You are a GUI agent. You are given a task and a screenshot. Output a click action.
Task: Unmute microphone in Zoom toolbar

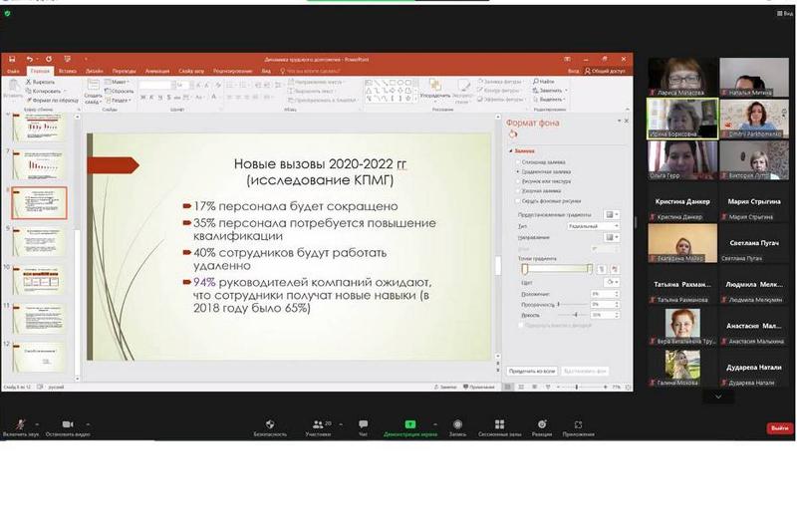(x=20, y=424)
